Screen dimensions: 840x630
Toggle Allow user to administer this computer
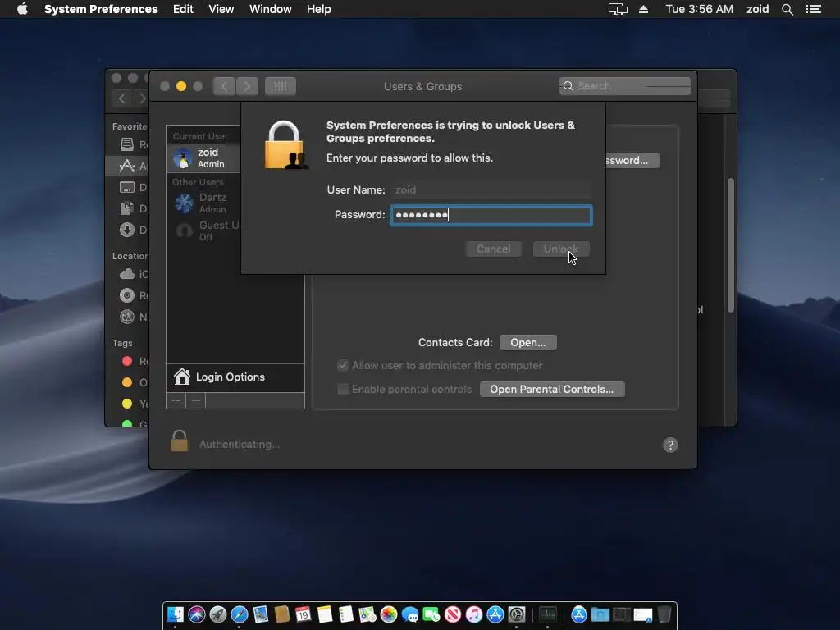[343, 365]
